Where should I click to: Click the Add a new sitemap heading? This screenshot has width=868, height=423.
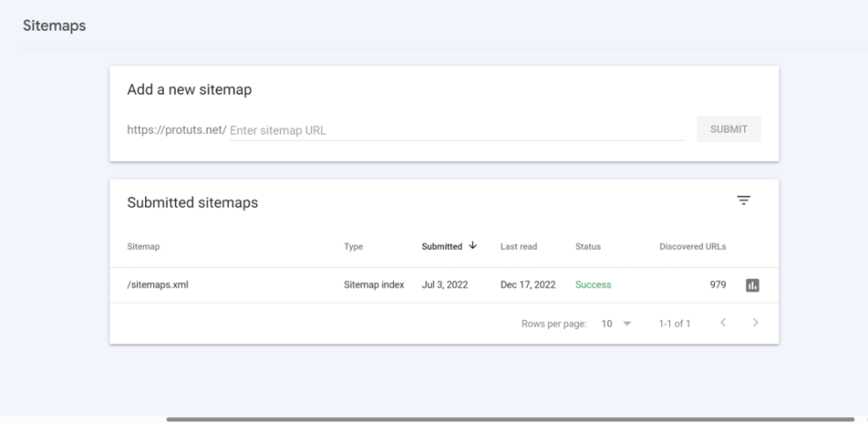[x=189, y=90]
